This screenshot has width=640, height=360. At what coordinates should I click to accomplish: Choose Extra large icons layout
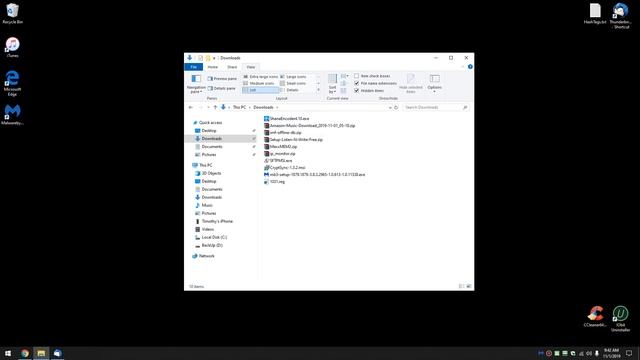click(x=260, y=77)
